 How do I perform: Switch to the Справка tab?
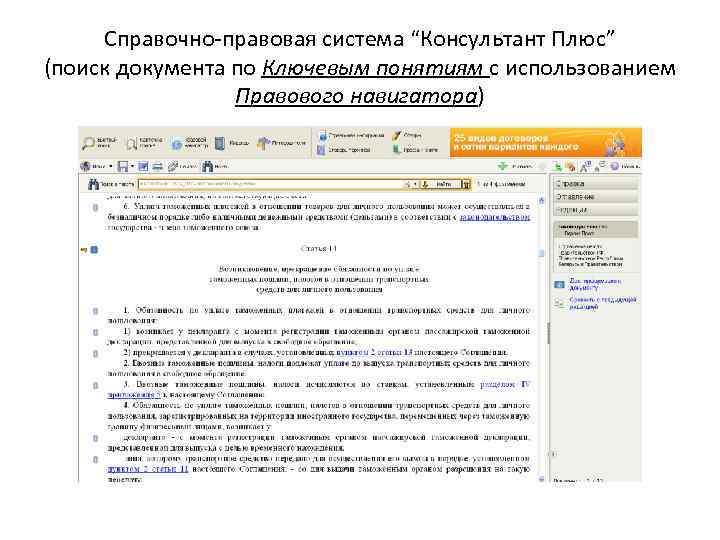tap(596, 184)
